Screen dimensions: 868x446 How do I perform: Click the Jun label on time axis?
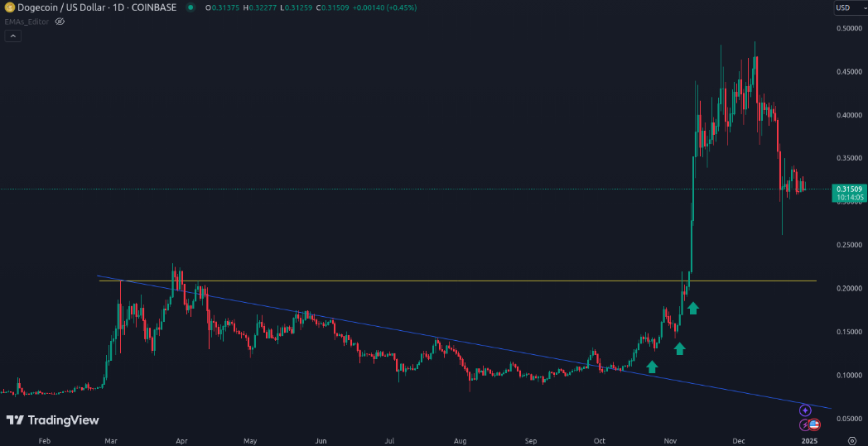pos(321,441)
